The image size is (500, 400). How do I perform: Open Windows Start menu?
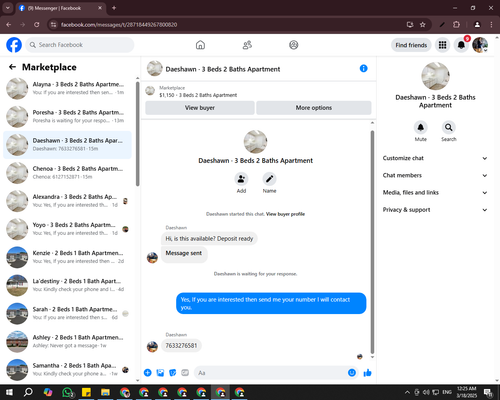[9, 392]
